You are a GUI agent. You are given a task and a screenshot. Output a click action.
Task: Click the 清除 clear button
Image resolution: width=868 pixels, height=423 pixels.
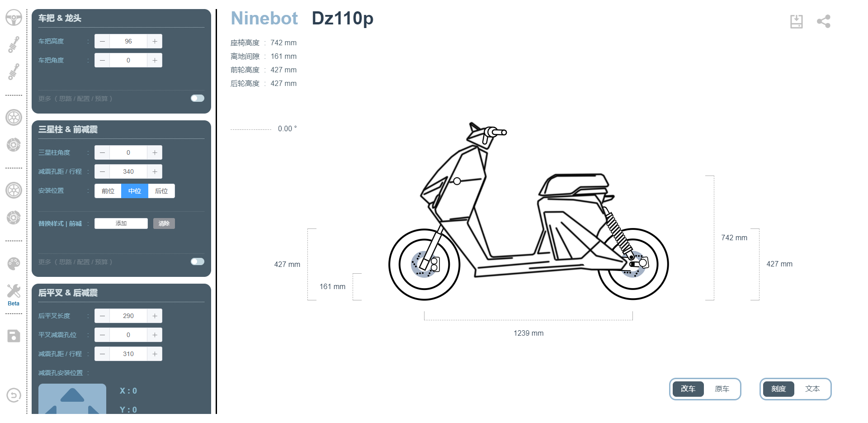coord(164,223)
